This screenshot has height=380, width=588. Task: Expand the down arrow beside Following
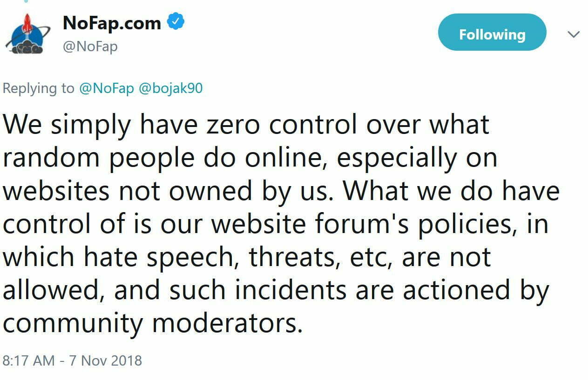click(x=574, y=34)
